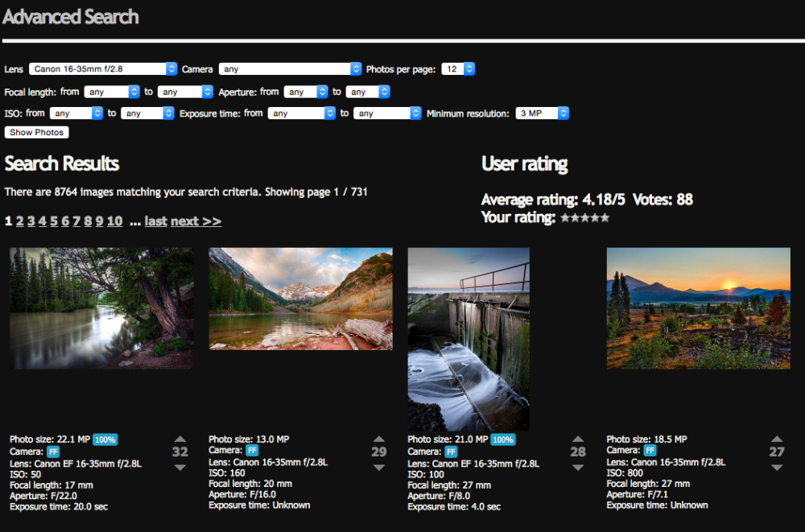Go to results page 5
The width and height of the screenshot is (805, 532).
(54, 221)
